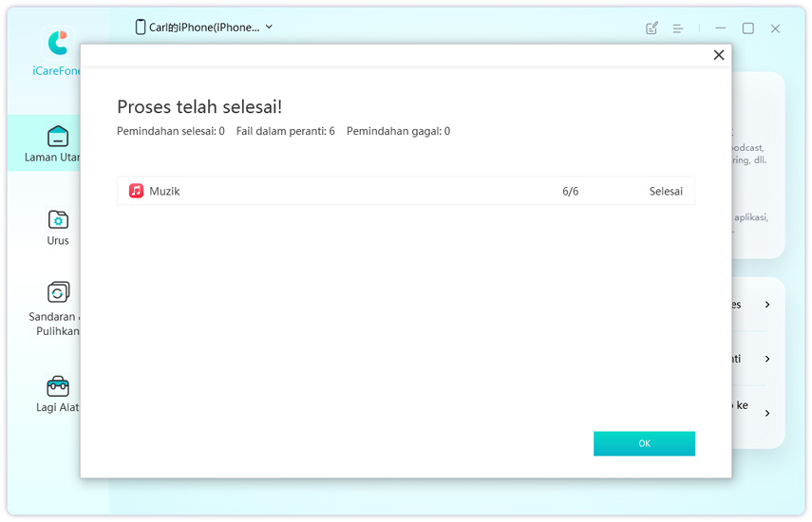The height and width of the screenshot is (522, 812).
Task: Select the Sandaran & Pulihkan backup icon
Action: [58, 292]
